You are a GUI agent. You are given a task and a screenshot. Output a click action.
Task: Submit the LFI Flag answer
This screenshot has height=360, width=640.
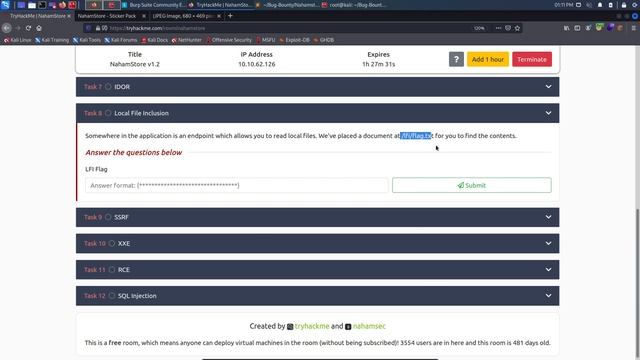471,185
